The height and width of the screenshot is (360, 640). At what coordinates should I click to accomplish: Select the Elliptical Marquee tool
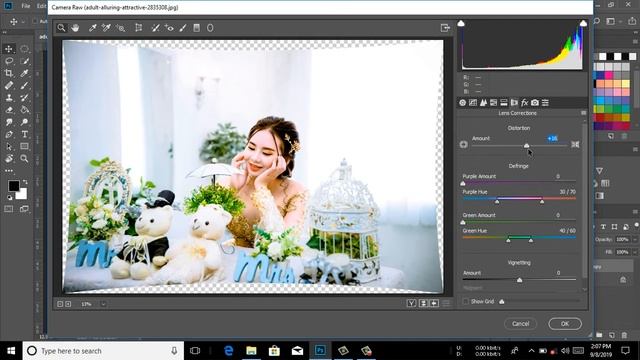tap(24, 49)
